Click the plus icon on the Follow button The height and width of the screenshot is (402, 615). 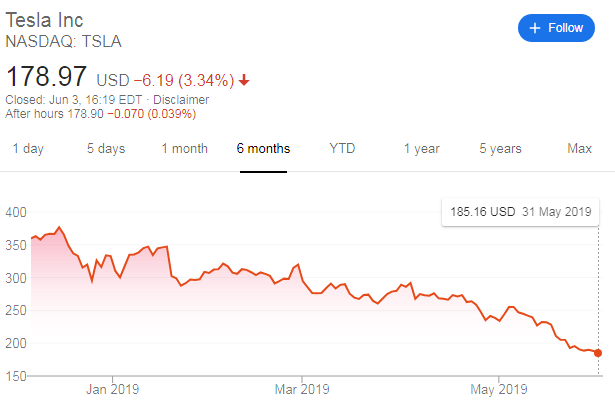(535, 28)
